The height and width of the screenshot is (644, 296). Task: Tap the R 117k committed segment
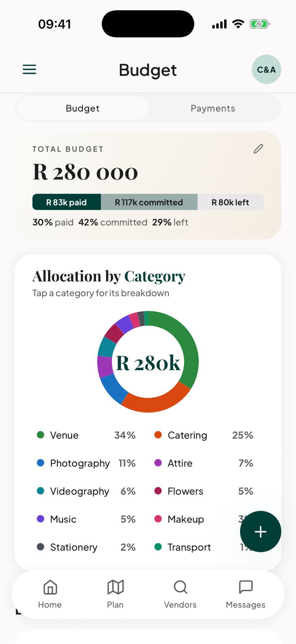[149, 202]
